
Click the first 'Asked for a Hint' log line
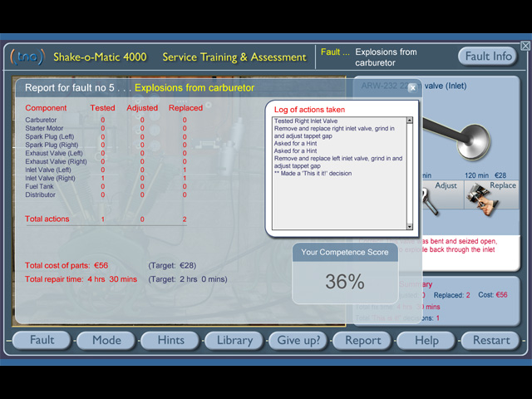coord(296,143)
